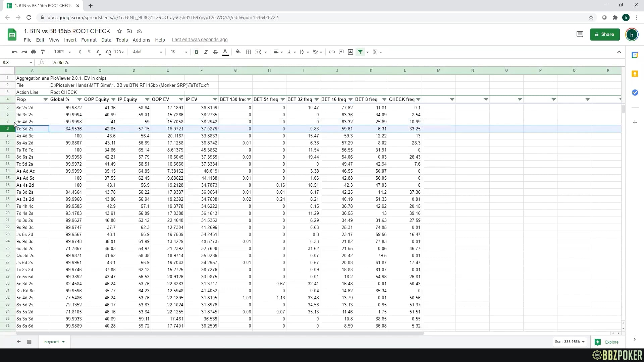Click the green Share button

point(605,34)
